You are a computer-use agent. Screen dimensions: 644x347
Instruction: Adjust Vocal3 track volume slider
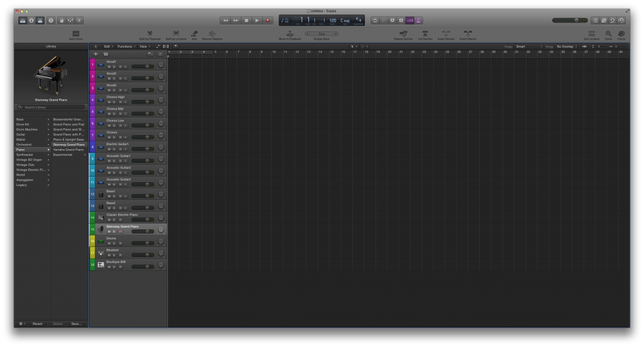[143, 90]
